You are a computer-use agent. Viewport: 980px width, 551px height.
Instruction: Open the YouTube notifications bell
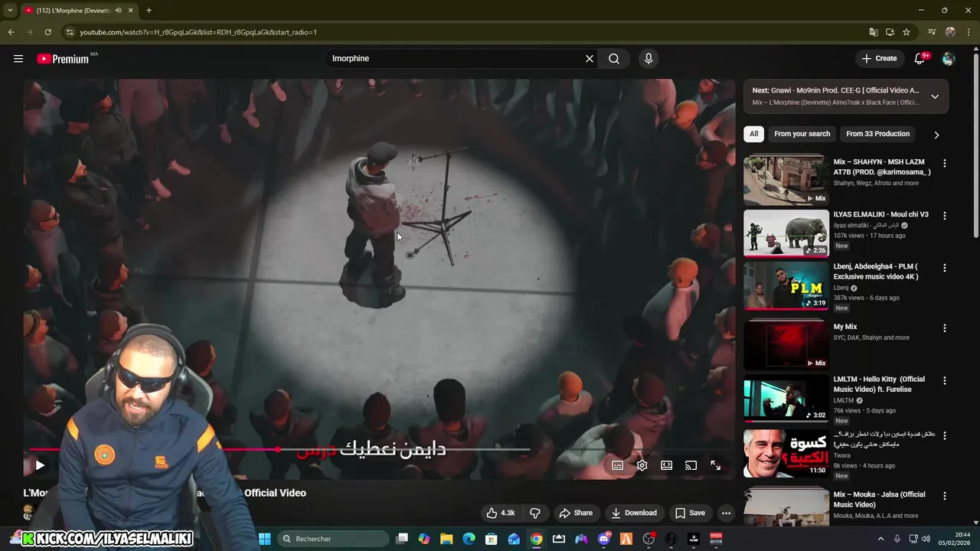920,58
